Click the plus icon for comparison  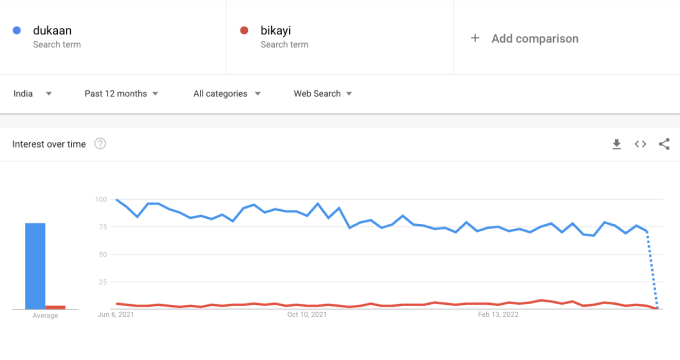pyautogui.click(x=475, y=38)
